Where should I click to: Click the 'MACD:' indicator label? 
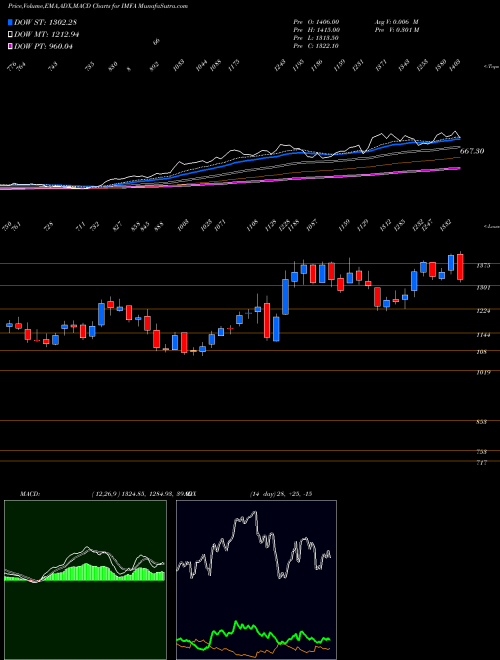click(30, 493)
